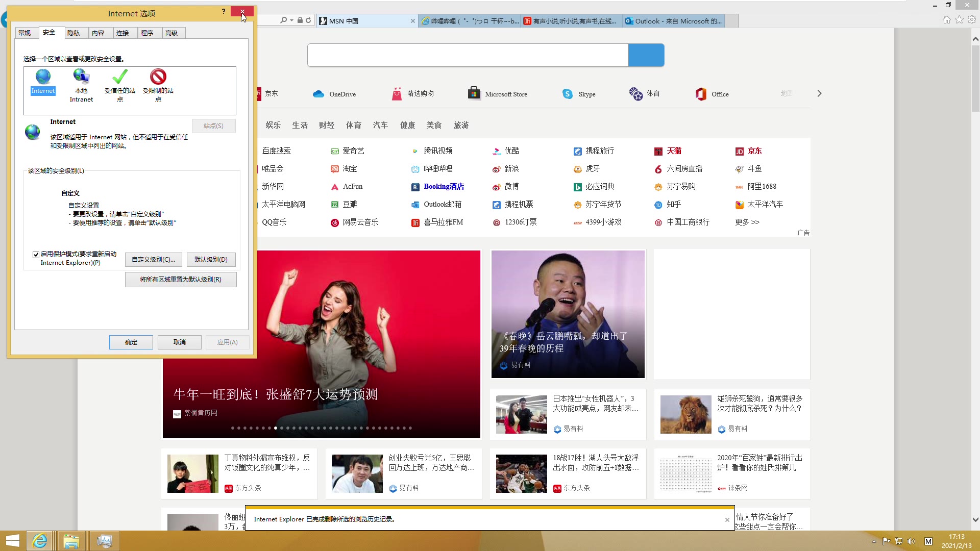Viewport: 980px width, 551px height.
Task: Open IE tools gear icon
Action: click(972, 19)
